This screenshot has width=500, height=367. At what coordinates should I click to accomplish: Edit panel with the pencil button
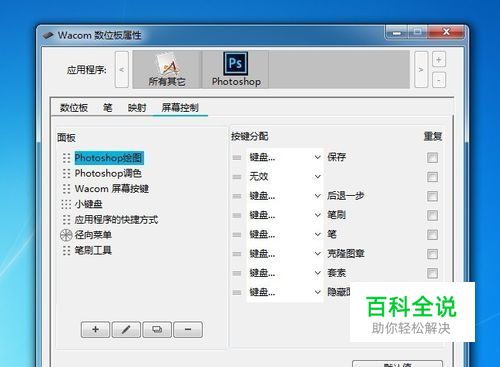(x=126, y=329)
